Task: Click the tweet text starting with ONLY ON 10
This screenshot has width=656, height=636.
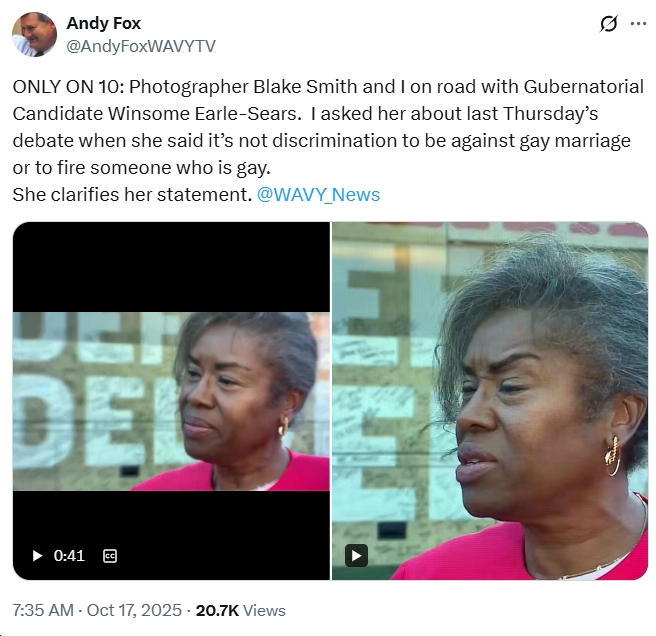Action: click(328, 140)
